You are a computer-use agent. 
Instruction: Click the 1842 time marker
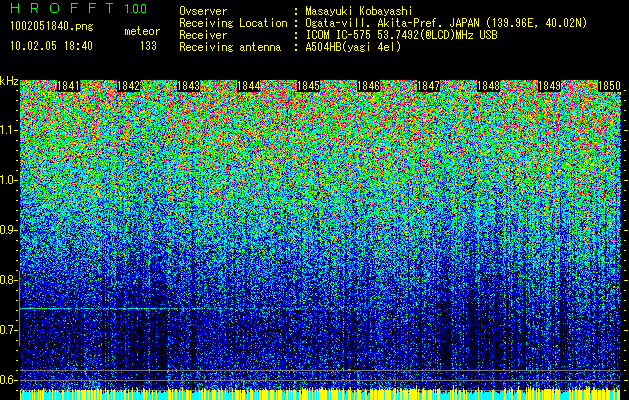pos(128,86)
